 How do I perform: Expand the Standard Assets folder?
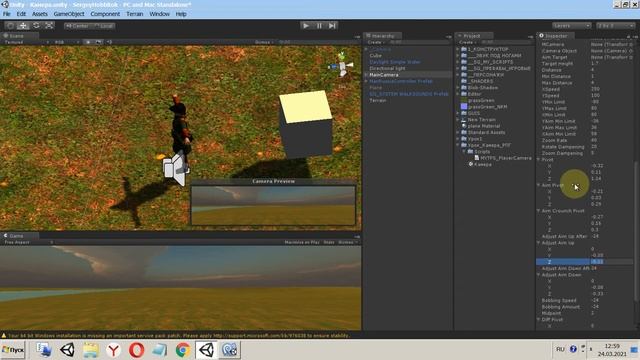458,132
